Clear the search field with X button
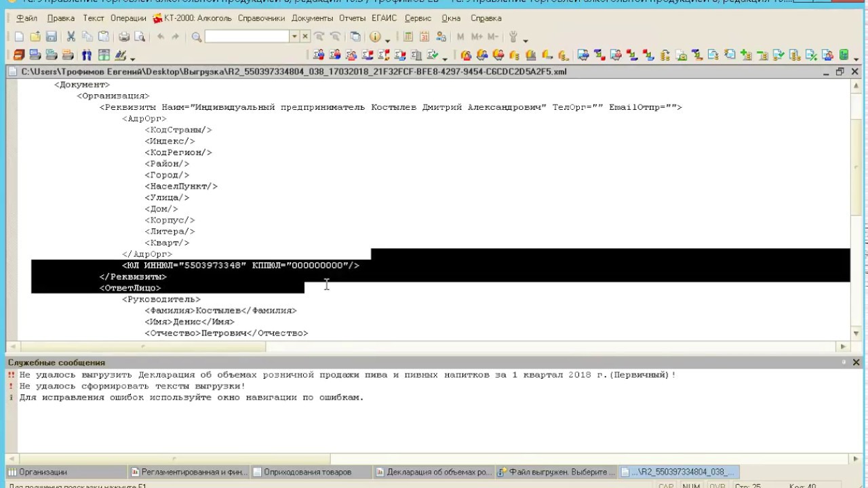 coord(305,37)
